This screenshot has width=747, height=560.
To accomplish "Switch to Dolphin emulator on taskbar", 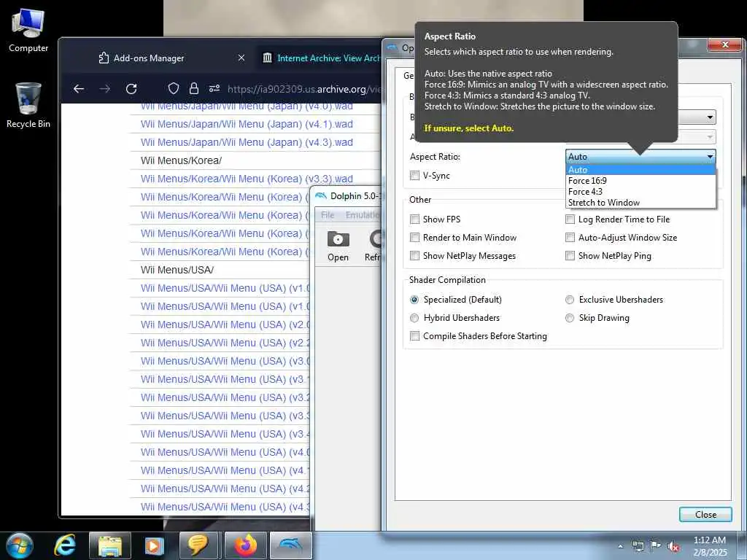I will [x=291, y=545].
